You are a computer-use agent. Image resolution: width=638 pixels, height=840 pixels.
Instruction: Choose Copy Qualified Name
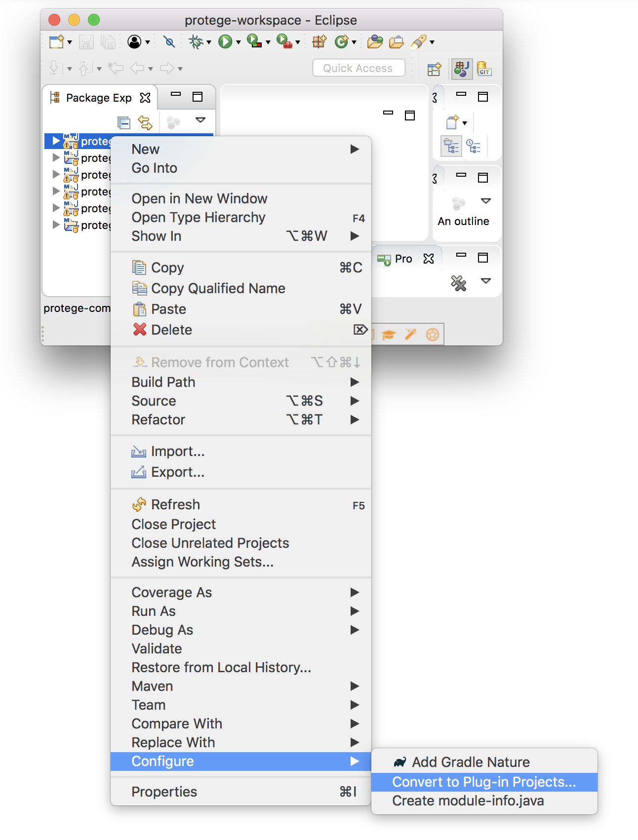[x=241, y=288]
